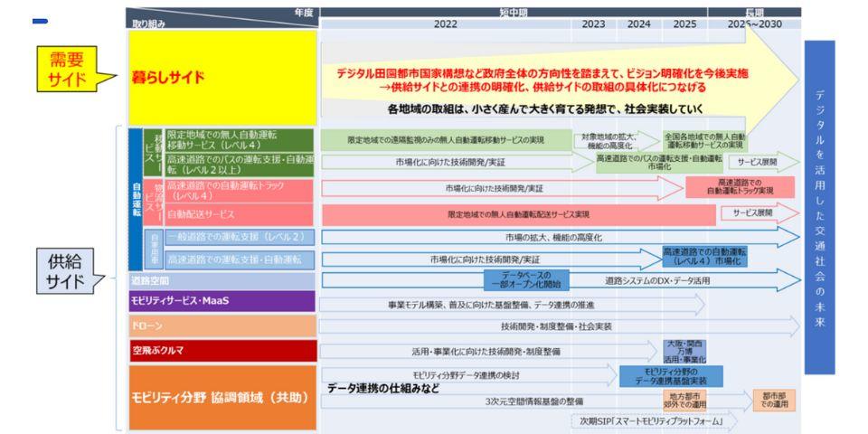This screenshot has width=868, height=434.
Task: Click the red 空飛ぶクルマ row label
Action: [222, 351]
